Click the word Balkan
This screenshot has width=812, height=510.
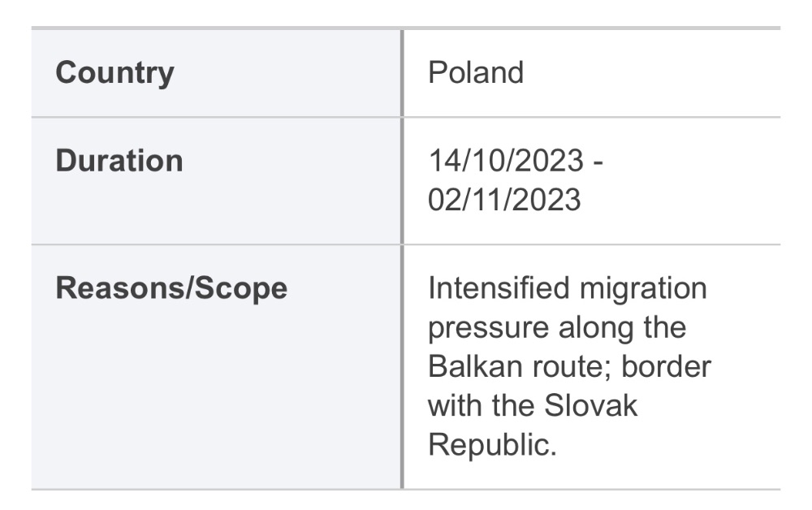(469, 366)
